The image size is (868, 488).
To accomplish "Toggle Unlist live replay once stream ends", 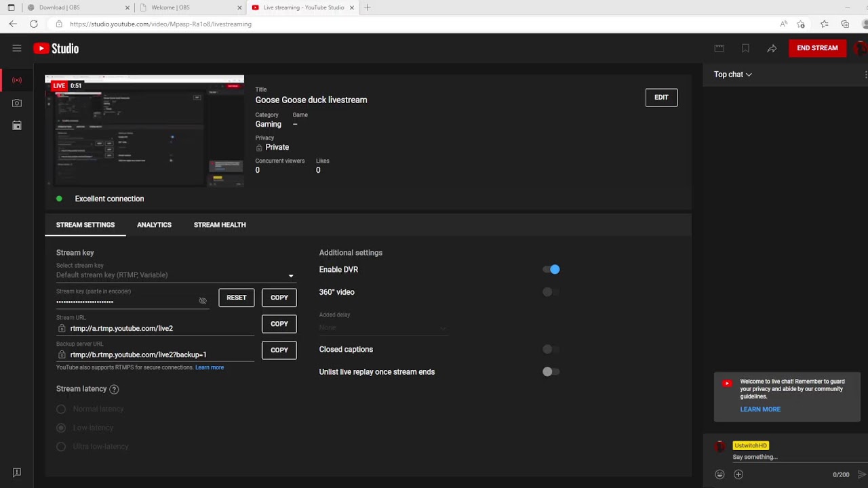I will click(551, 371).
